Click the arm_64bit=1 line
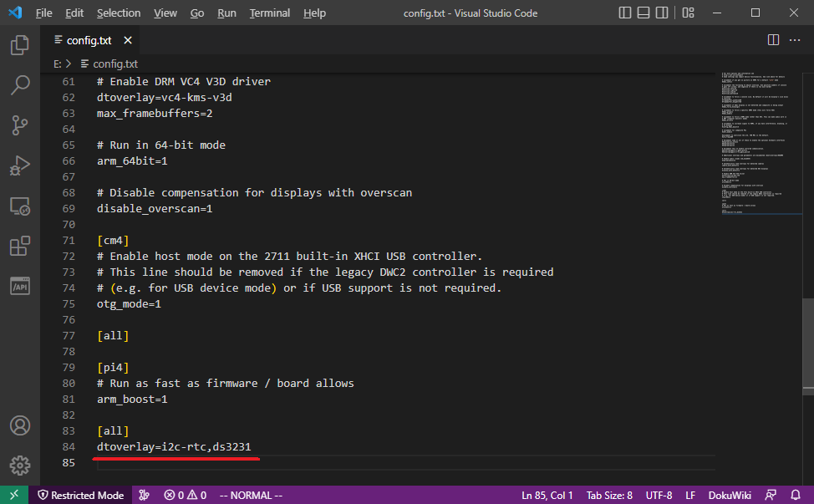 (x=132, y=161)
